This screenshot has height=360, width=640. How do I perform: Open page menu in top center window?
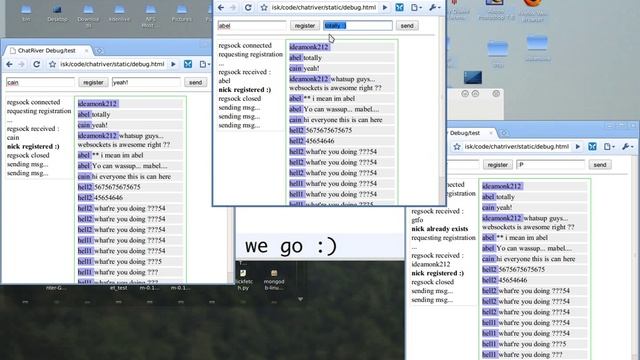click(416, 7)
